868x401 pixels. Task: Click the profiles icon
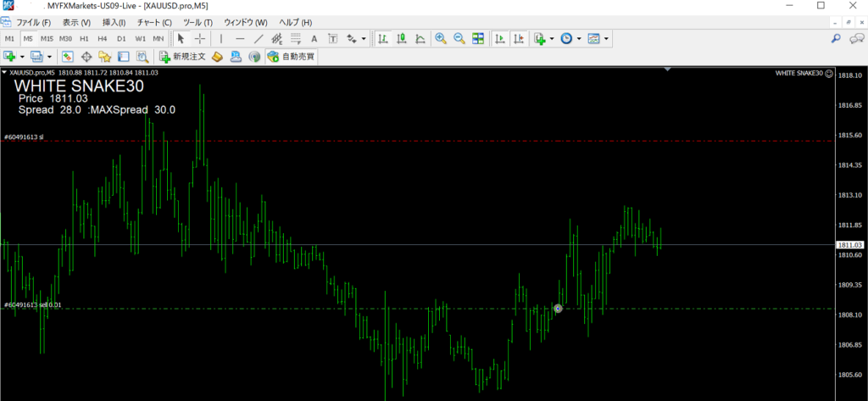(x=37, y=57)
